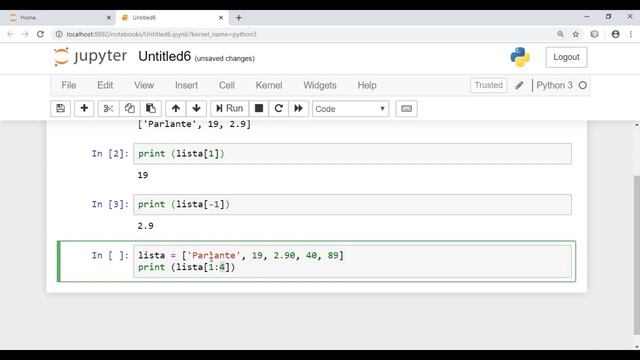The width and height of the screenshot is (640, 360).
Task: Paste cells below icon
Action: point(151,109)
